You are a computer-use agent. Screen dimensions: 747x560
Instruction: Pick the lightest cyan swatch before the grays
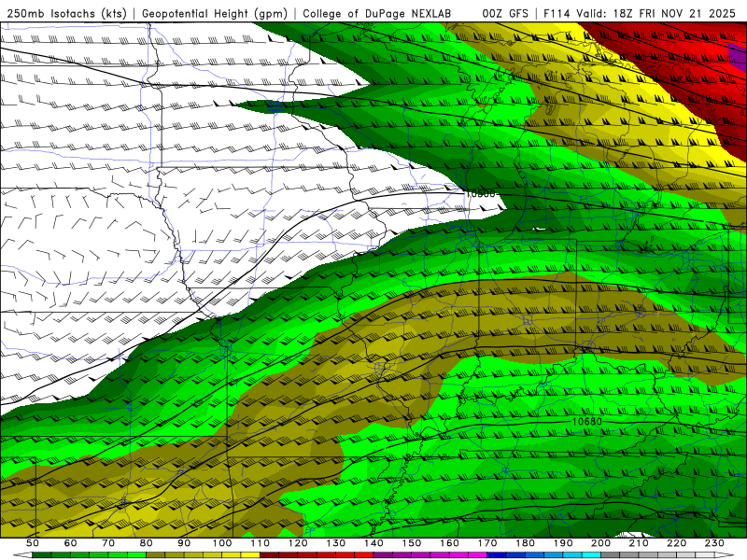tap(591, 554)
